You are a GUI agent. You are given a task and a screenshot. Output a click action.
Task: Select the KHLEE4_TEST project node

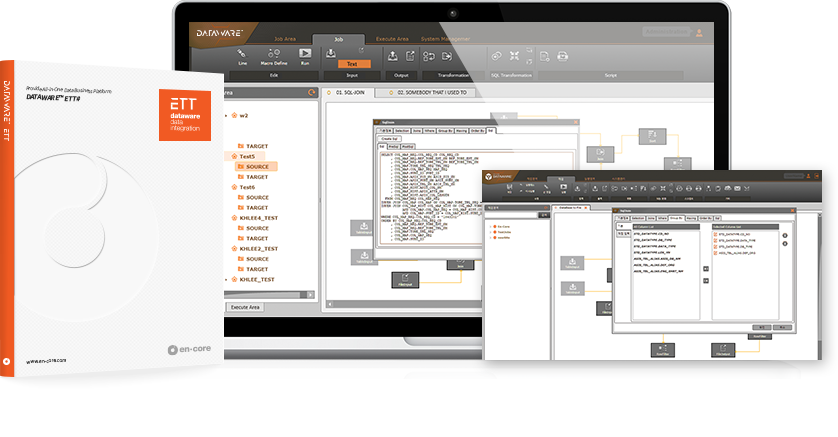tap(255, 218)
